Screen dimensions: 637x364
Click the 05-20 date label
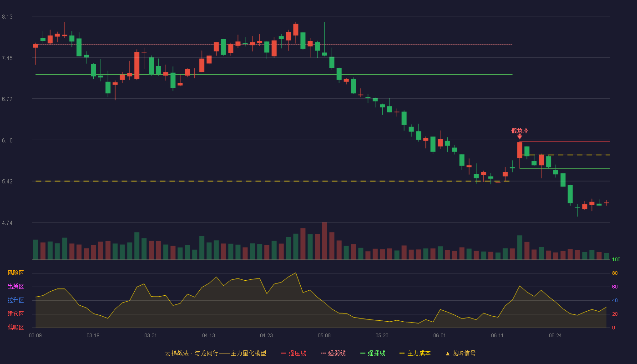[382, 335]
